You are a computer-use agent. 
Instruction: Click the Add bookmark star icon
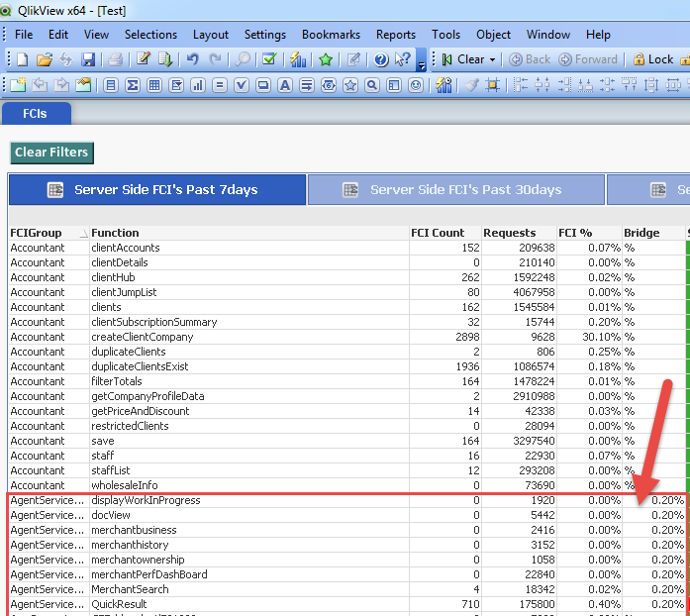point(325,59)
